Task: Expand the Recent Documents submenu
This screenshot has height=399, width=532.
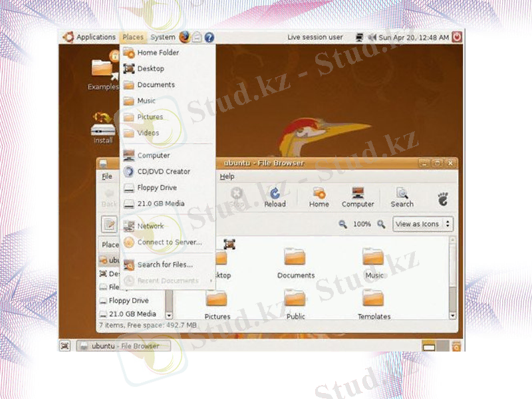Action: (168, 281)
